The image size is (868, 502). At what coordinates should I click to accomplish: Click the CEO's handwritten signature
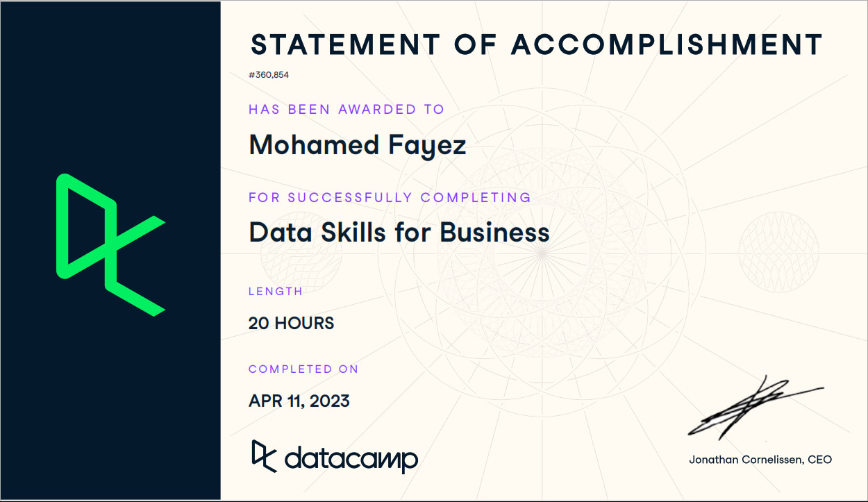pyautogui.click(x=751, y=410)
